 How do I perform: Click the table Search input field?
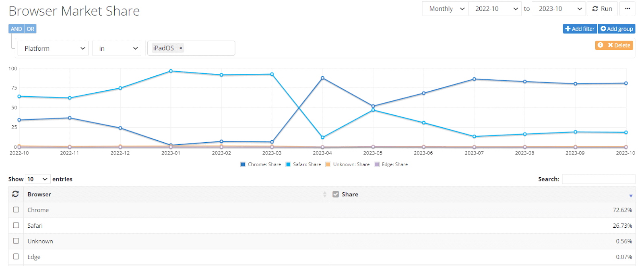598,179
